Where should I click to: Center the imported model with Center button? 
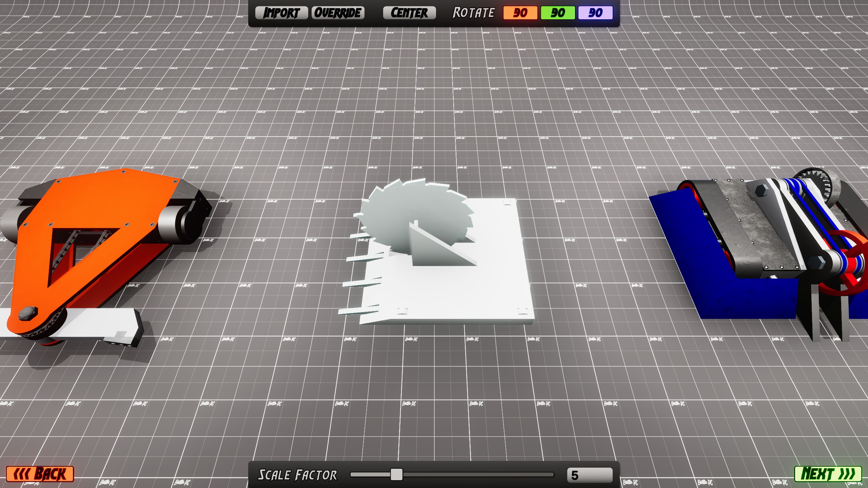tap(409, 13)
